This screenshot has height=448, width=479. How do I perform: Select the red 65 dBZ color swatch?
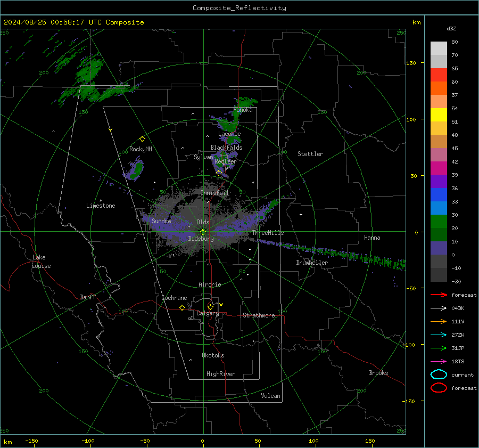[x=439, y=75]
